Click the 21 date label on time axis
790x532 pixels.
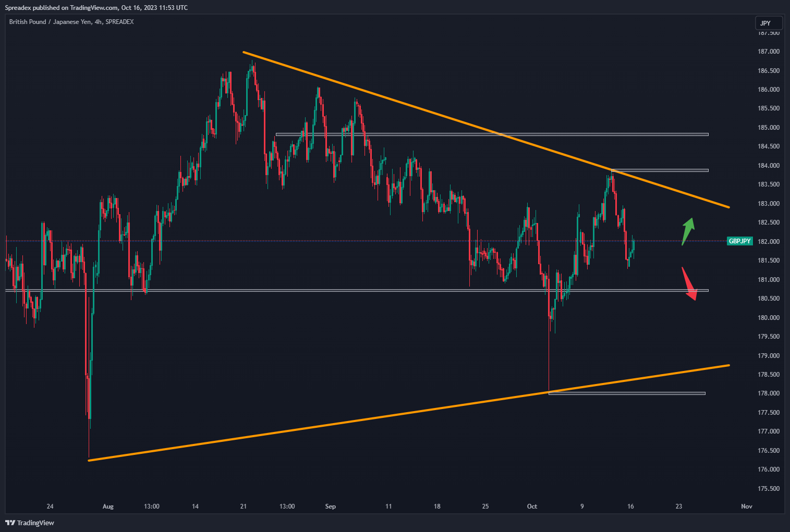pos(243,506)
